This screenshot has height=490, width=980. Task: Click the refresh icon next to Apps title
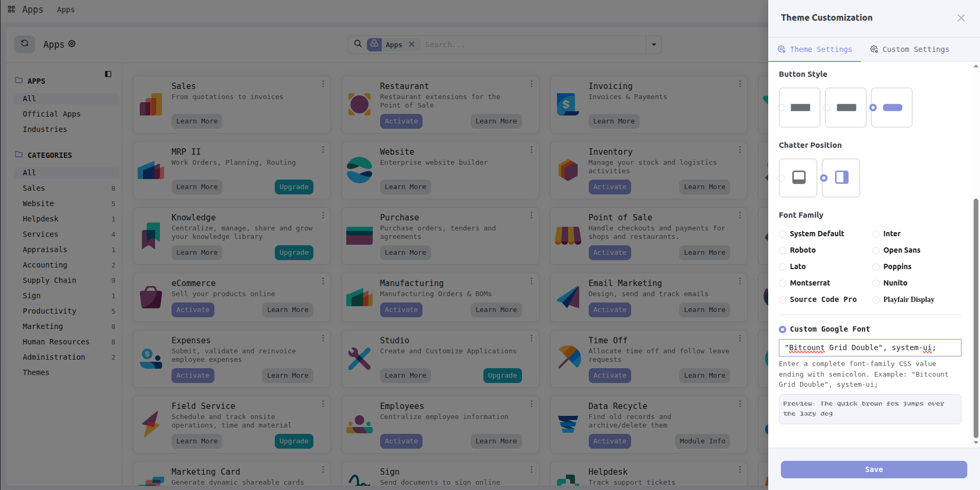point(24,44)
